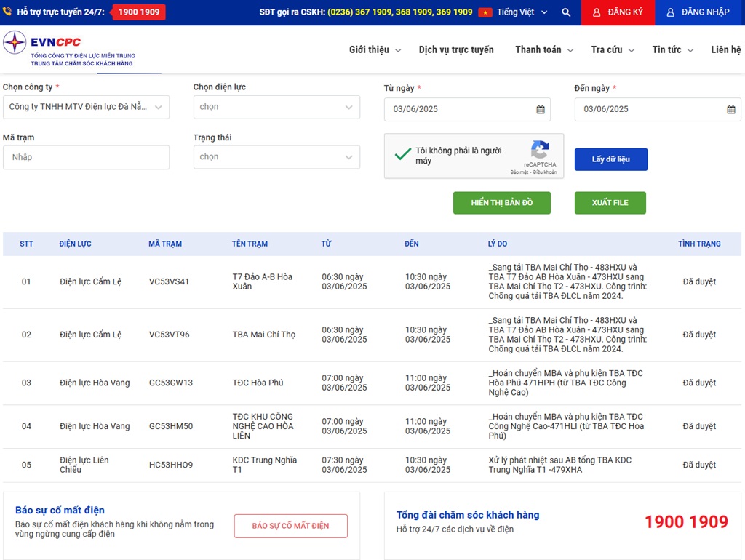Click the XUẤT FILE button
The image size is (745, 560).
[610, 203]
